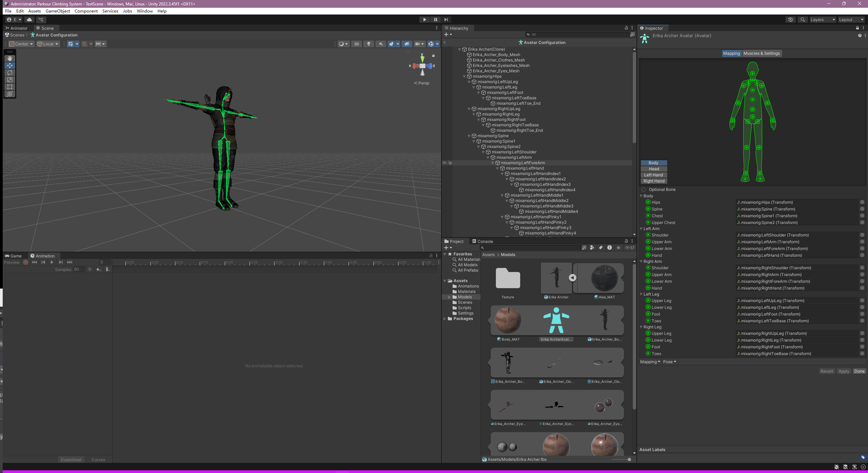Click the cloud services icon
Image resolution: width=868 pixels, height=473 pixels.
(29, 20)
